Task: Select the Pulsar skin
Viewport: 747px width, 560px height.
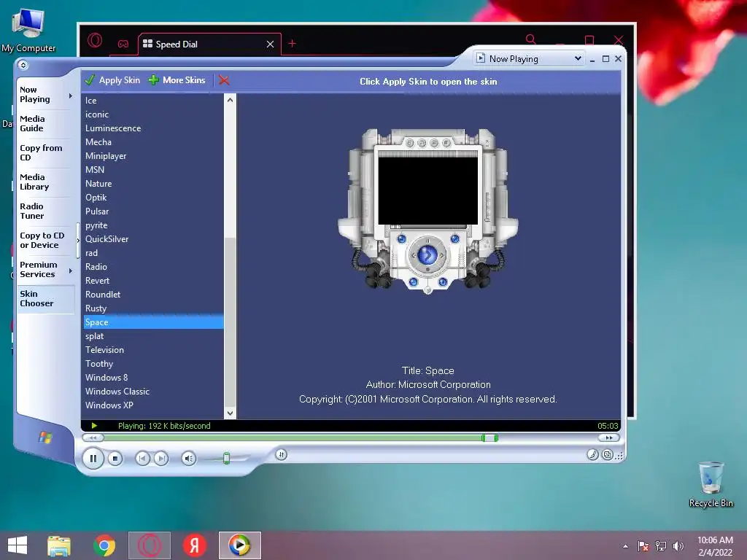Action: click(x=153, y=211)
